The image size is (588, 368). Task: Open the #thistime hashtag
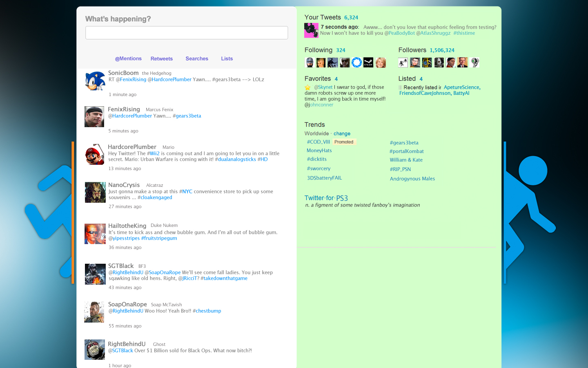[x=464, y=33]
